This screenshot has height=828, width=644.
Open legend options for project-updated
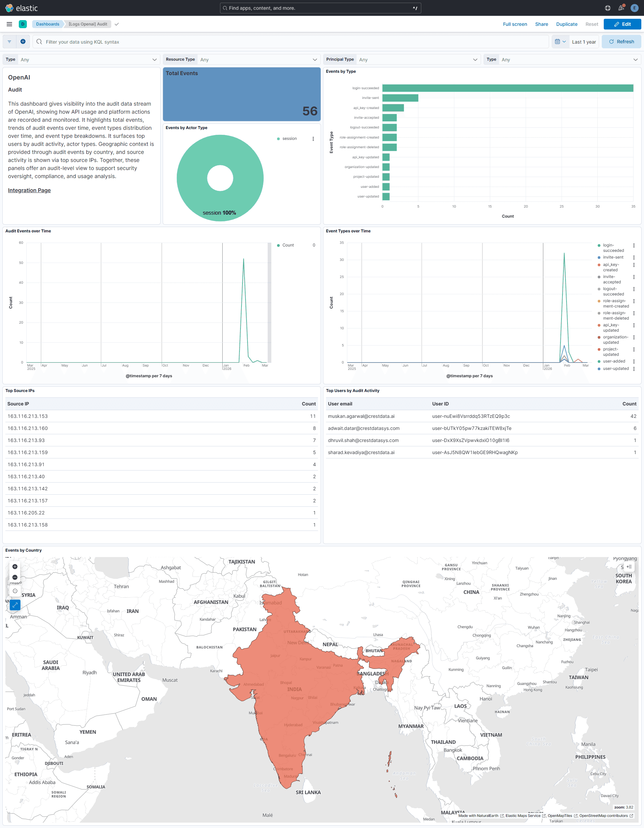click(x=634, y=349)
